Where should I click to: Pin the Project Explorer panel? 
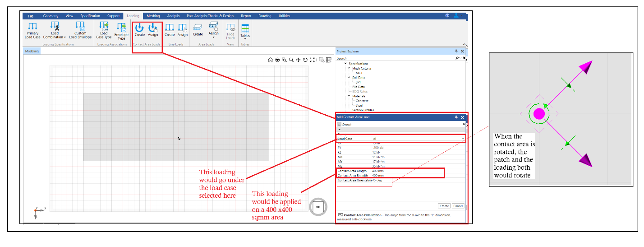tap(456, 51)
